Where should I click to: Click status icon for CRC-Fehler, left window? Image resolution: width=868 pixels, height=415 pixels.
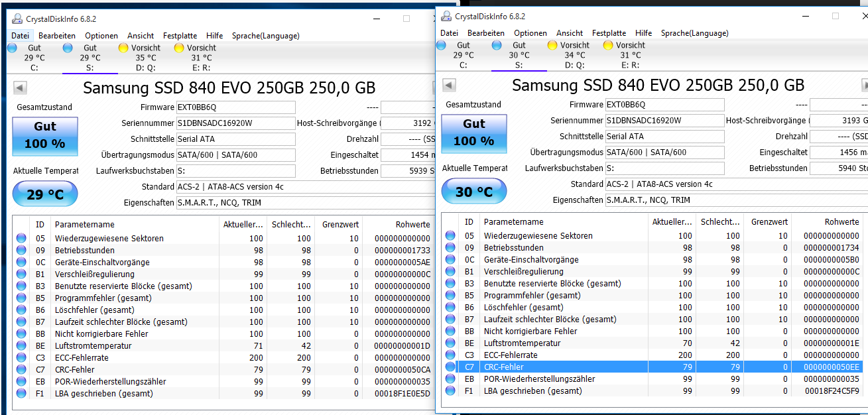[21, 370]
